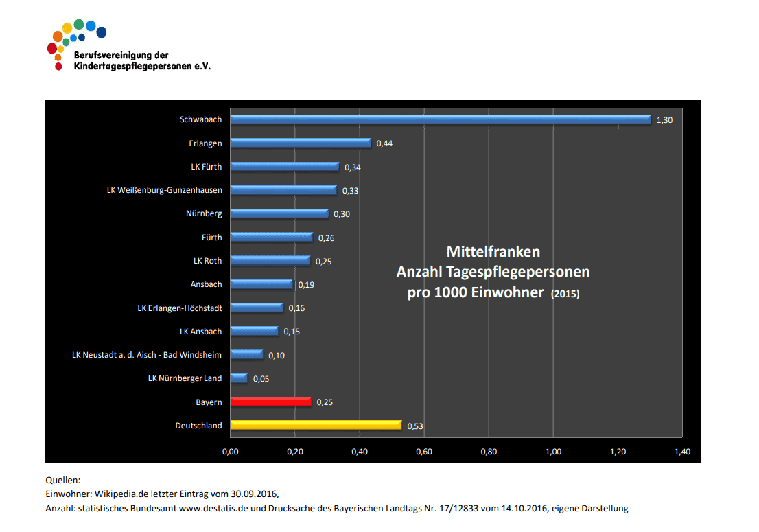Click the 1,30 value label
The height and width of the screenshot is (532, 759).
click(x=664, y=120)
